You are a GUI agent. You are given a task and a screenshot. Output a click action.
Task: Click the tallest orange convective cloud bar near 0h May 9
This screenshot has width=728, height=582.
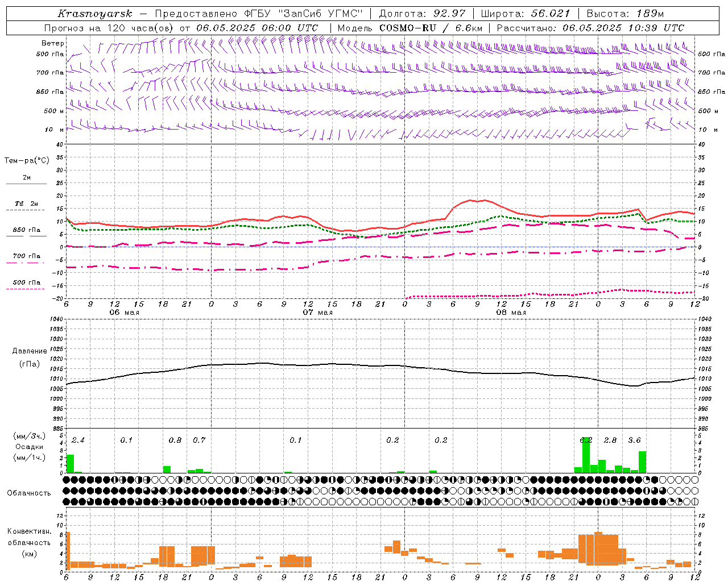pyautogui.click(x=598, y=549)
